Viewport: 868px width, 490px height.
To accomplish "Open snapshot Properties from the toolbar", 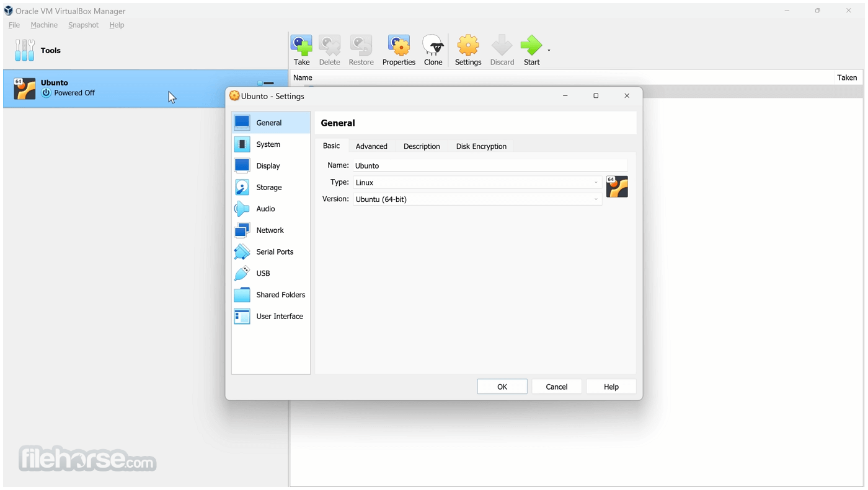I will pyautogui.click(x=399, y=50).
